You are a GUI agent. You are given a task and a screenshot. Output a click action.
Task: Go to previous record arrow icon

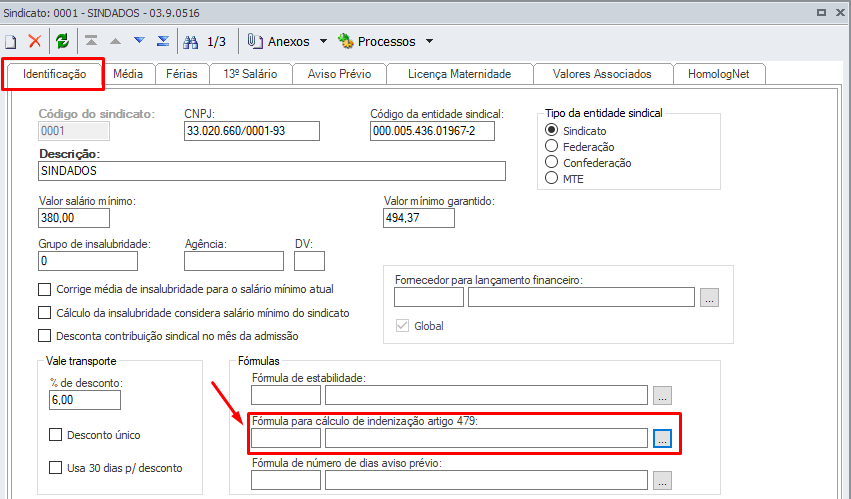(115, 41)
